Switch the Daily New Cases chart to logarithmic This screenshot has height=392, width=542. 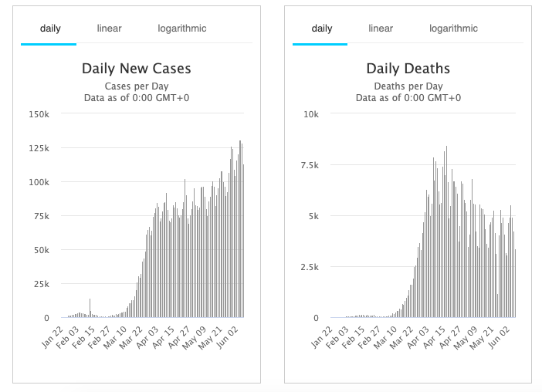[181, 29]
